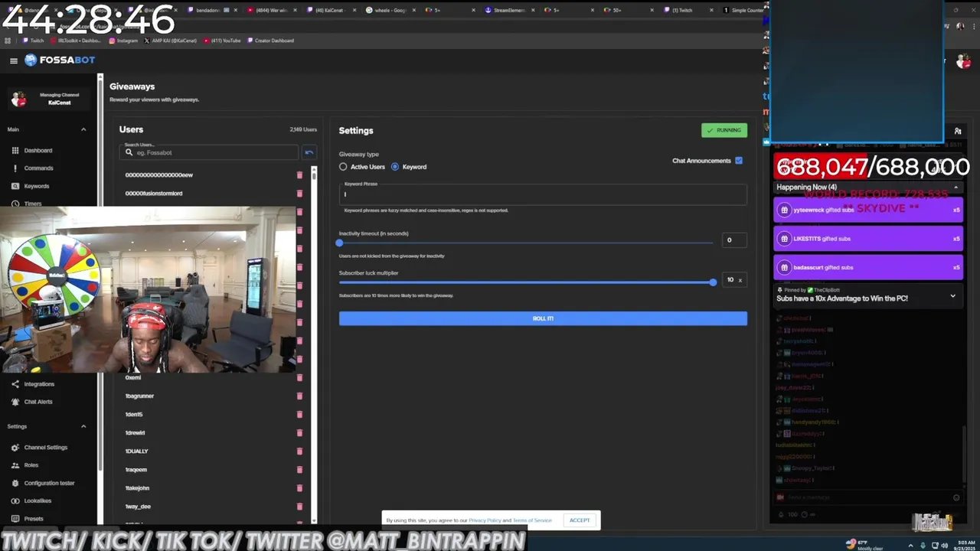The image size is (980, 551).
Task: Open the Integrations share icon
Action: [15, 384]
